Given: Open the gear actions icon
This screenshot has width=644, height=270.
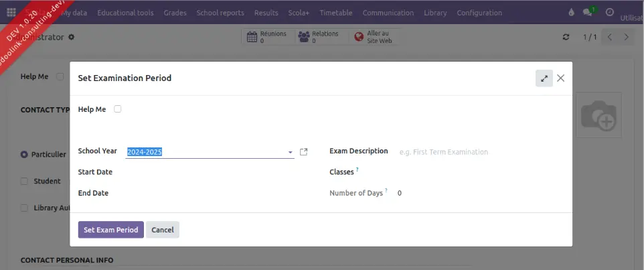Looking at the screenshot, I should coord(72,38).
